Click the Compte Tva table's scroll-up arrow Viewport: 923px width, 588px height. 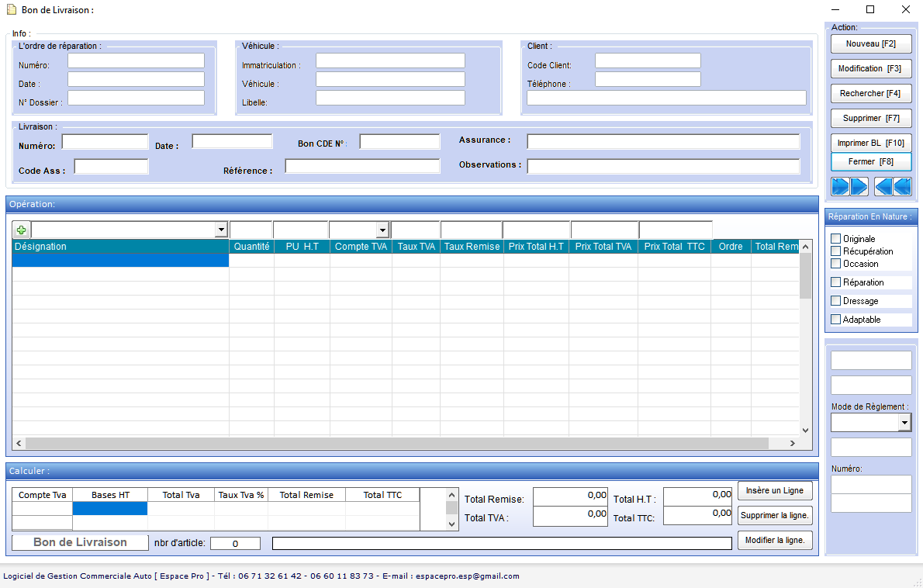click(x=451, y=495)
